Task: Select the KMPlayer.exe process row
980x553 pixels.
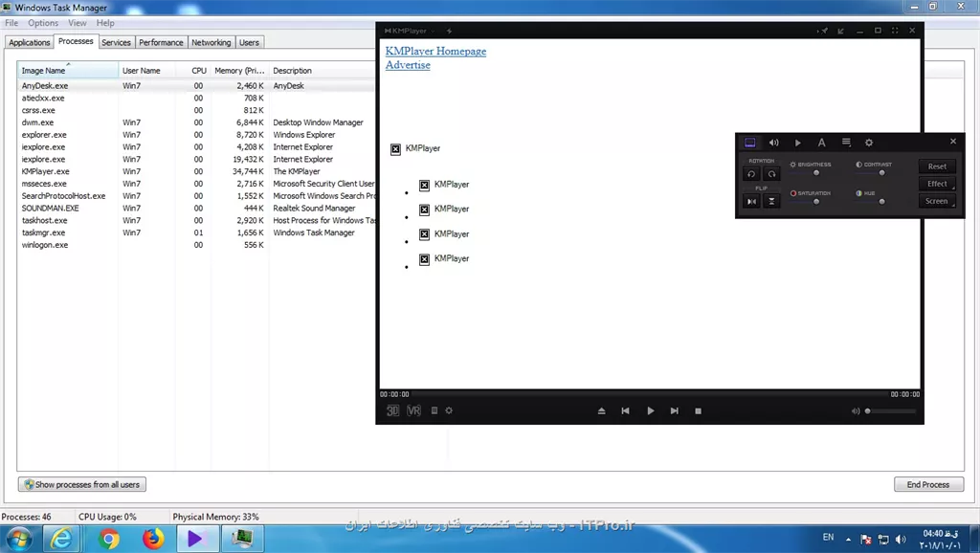Action: tap(196, 171)
